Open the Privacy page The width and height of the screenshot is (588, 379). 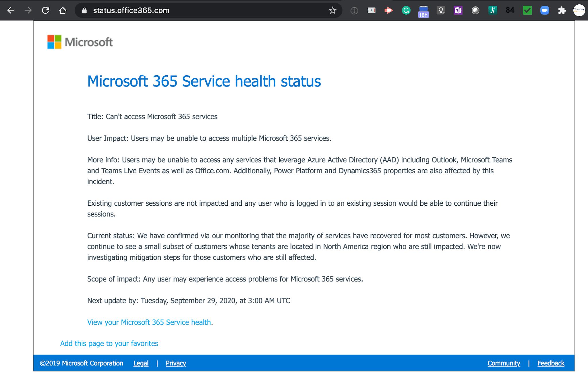pyautogui.click(x=176, y=363)
